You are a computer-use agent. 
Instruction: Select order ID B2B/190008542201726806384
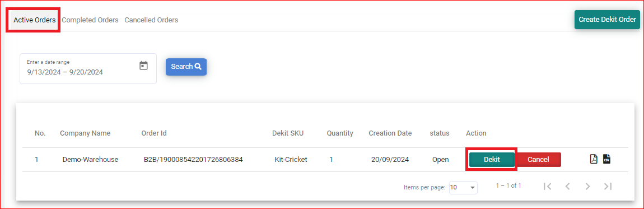tap(193, 160)
